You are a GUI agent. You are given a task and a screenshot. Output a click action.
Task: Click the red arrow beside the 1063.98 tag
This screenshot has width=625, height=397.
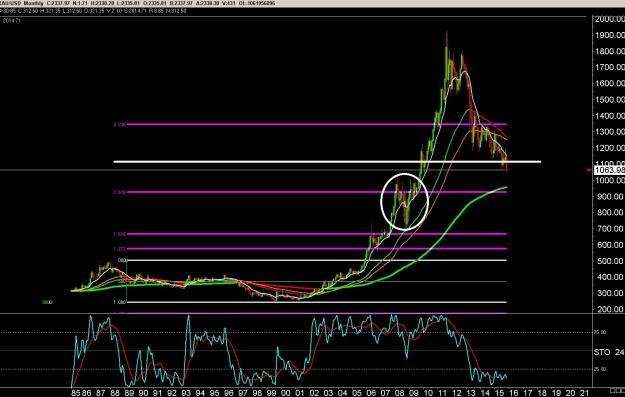tap(590, 171)
